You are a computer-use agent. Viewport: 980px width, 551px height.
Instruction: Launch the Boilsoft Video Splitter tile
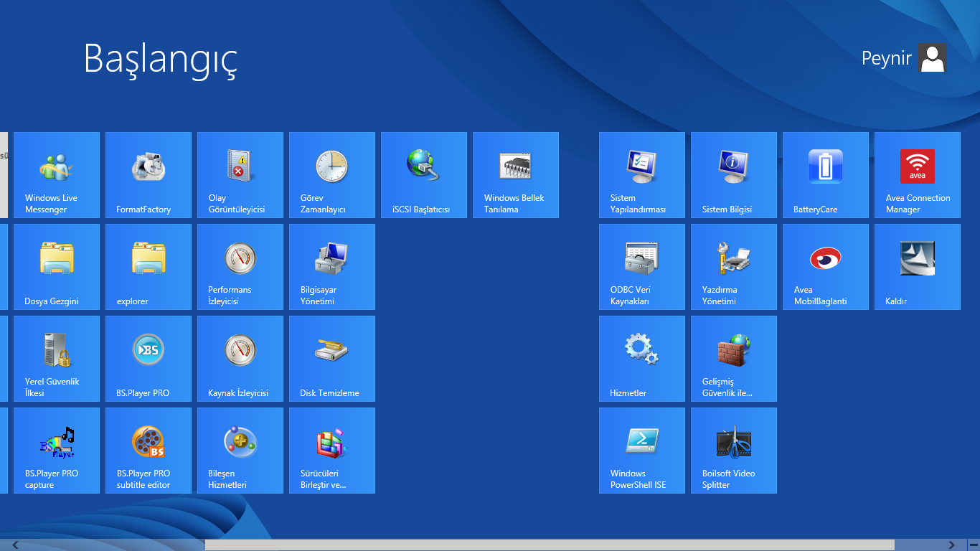coord(734,451)
